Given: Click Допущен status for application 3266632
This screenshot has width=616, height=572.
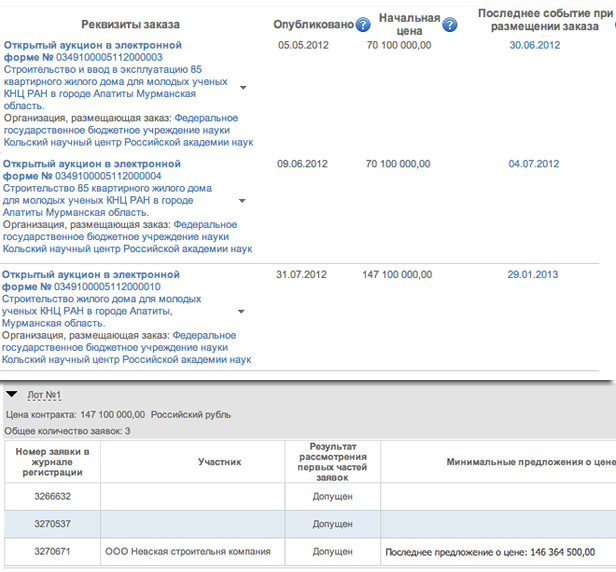Looking at the screenshot, I should tap(332, 497).
